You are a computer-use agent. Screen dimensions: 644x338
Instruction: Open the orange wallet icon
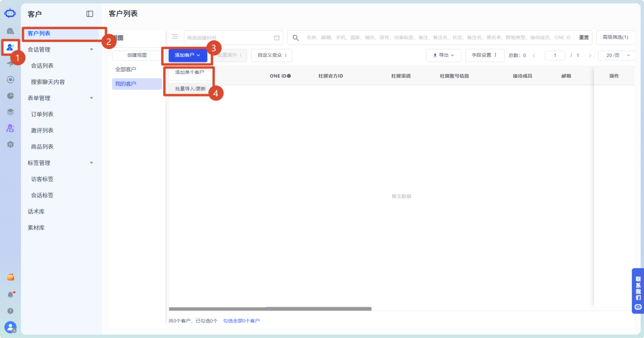click(10, 277)
